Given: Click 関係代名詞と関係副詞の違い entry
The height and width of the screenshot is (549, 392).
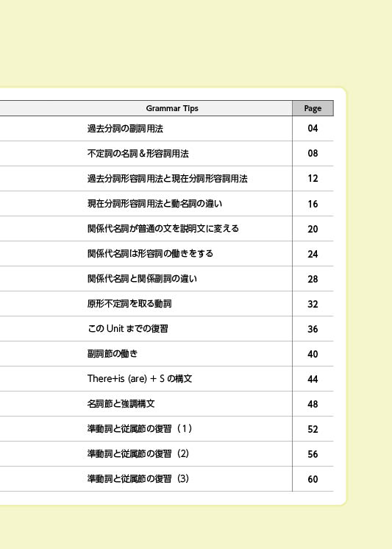Looking at the screenshot, I should point(142,279).
